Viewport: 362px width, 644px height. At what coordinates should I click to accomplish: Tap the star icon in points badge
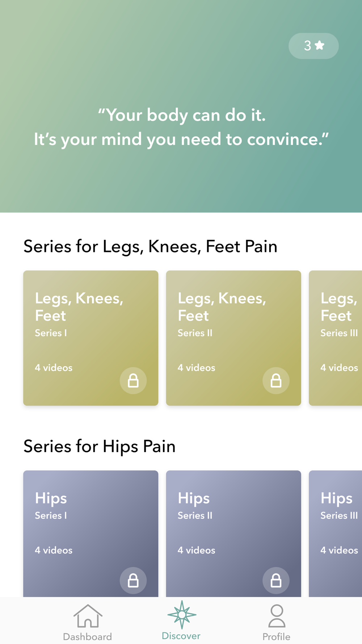[x=320, y=45]
